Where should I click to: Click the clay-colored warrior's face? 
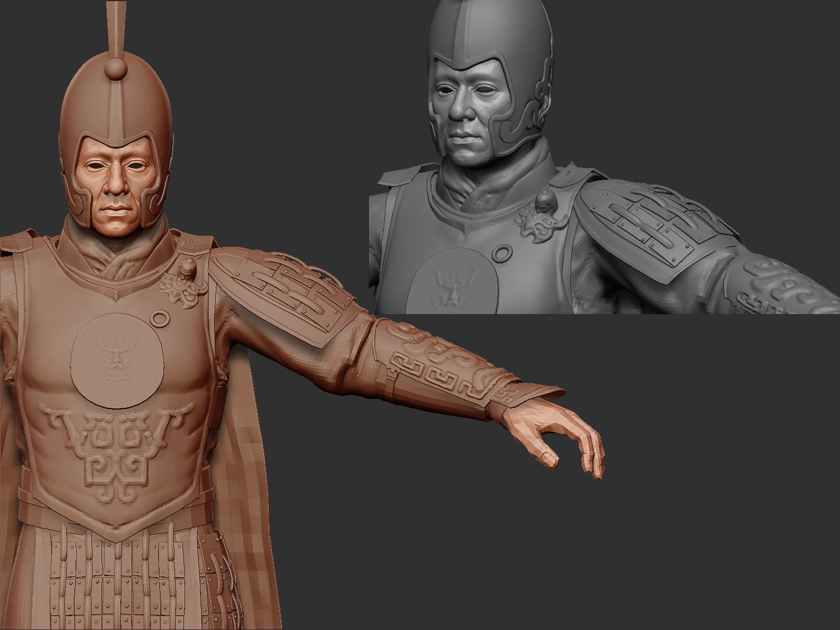(116, 185)
